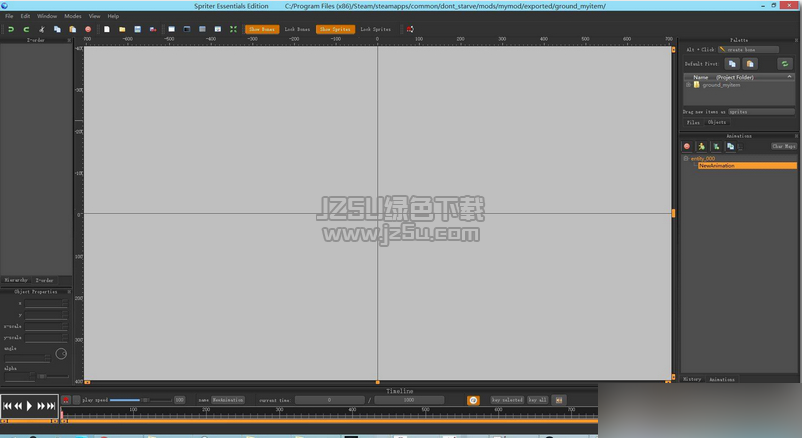Screen dimensions: 802x438
Task: Switch to the Files tab in Palette
Action: [693, 122]
